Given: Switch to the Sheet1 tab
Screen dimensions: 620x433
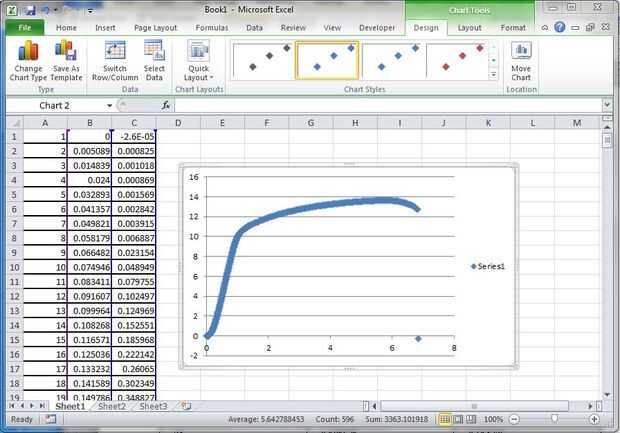Looking at the screenshot, I should (70, 406).
